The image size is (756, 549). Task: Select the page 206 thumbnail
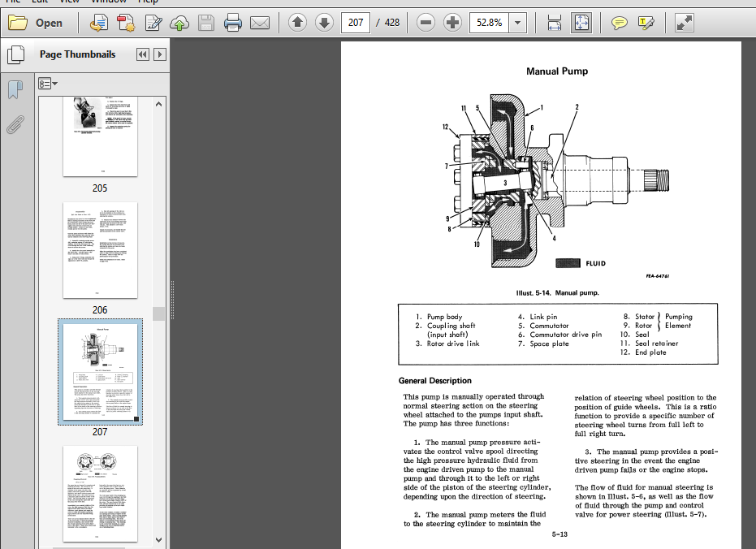(x=101, y=250)
